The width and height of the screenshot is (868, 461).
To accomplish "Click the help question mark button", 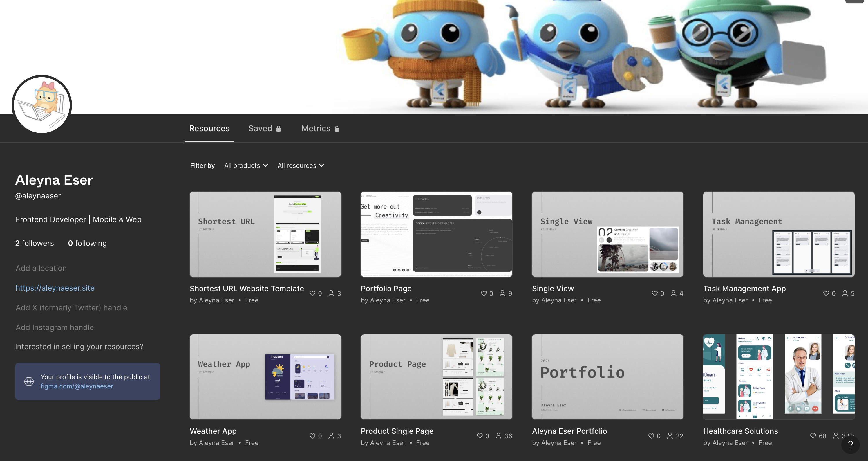I will tap(851, 445).
